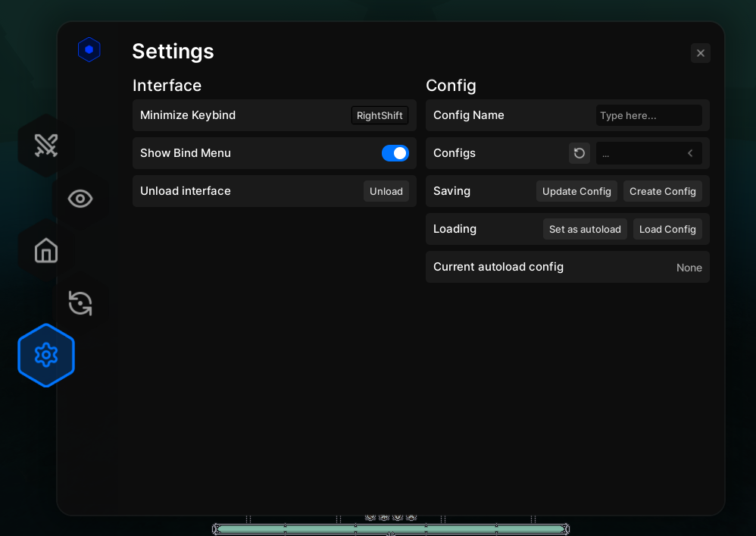Close the Settings panel with the X

pyautogui.click(x=701, y=53)
